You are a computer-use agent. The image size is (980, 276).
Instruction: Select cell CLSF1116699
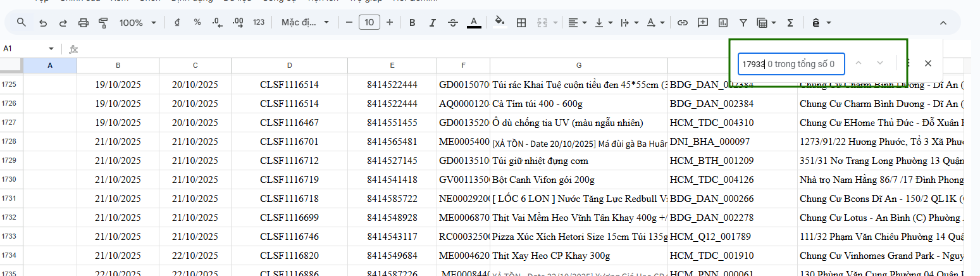tap(289, 217)
